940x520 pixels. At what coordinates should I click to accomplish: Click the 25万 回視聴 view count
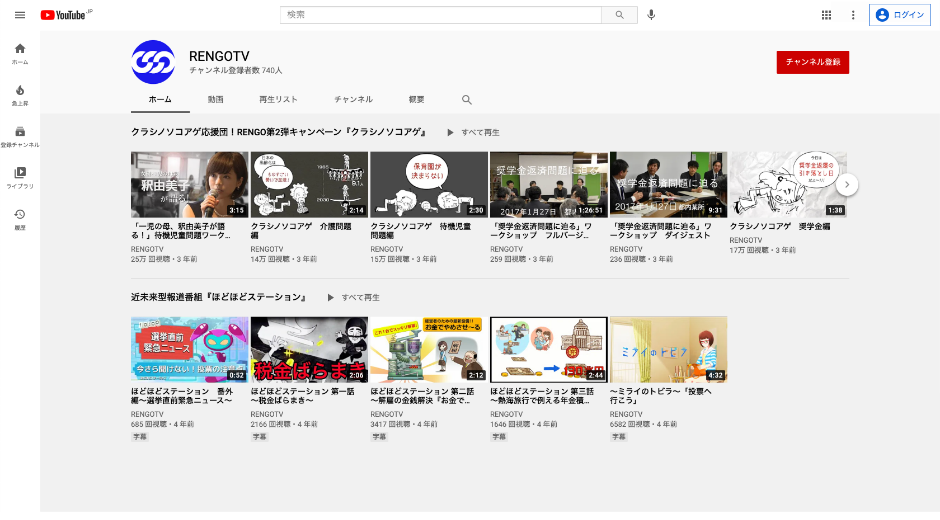coord(150,259)
